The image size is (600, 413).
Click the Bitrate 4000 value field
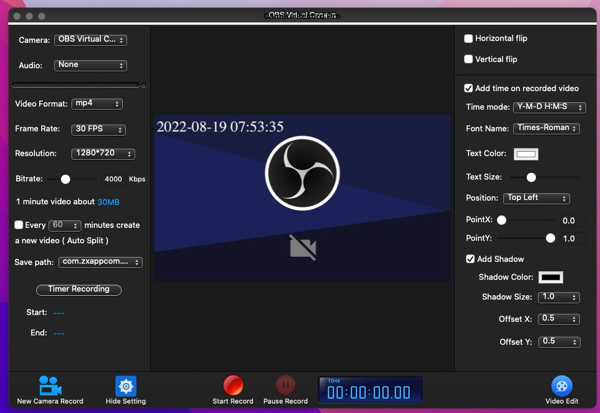113,179
